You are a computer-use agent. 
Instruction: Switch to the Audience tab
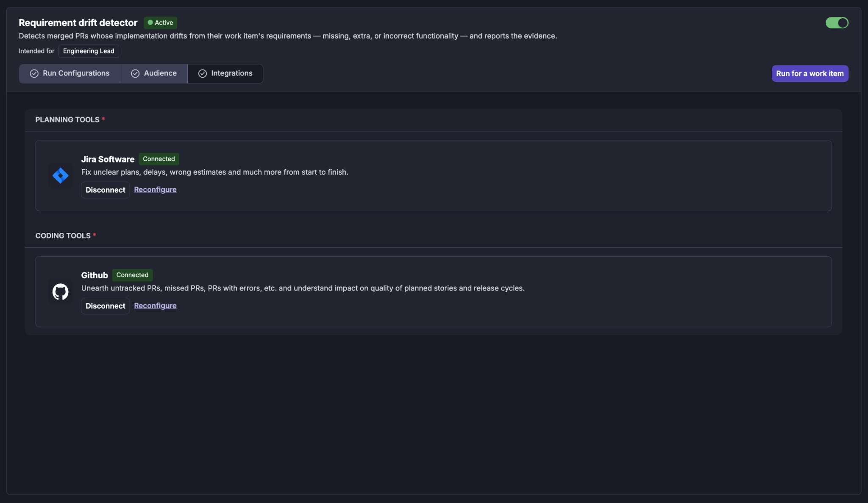[154, 73]
